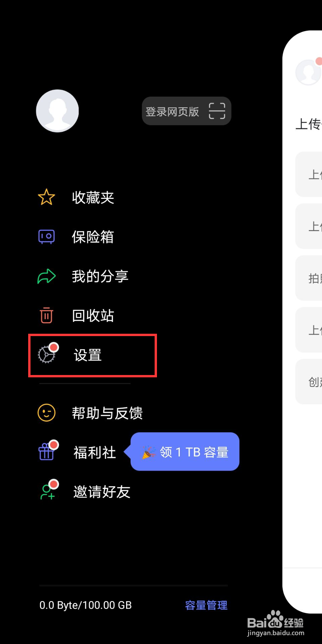Screen dimensions: 322x644
Task: Tap the profile avatar in the drawer
Action: coord(57,111)
